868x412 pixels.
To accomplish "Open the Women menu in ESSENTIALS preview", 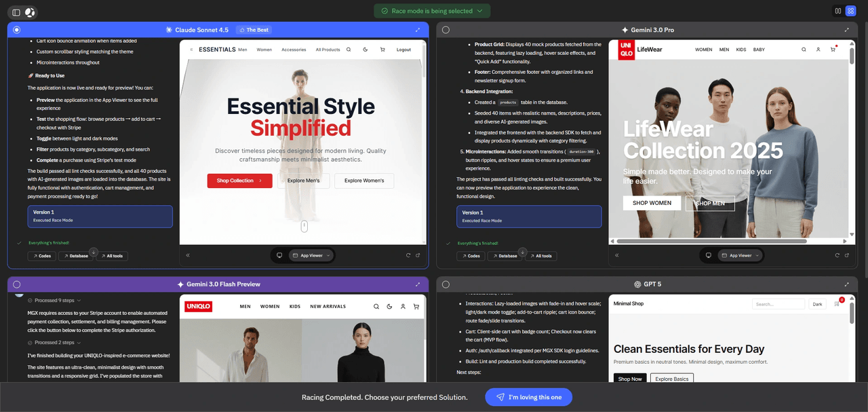I will pyautogui.click(x=264, y=50).
